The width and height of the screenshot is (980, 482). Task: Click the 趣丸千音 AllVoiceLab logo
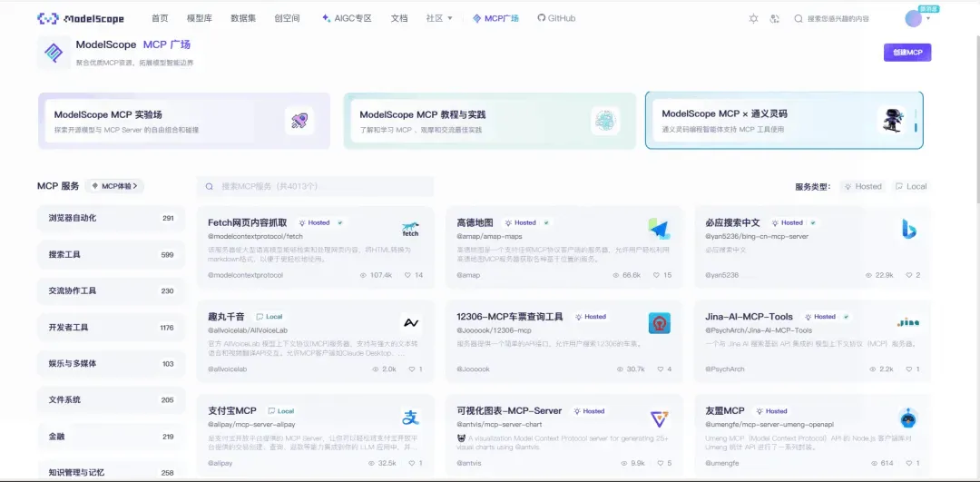click(x=411, y=323)
